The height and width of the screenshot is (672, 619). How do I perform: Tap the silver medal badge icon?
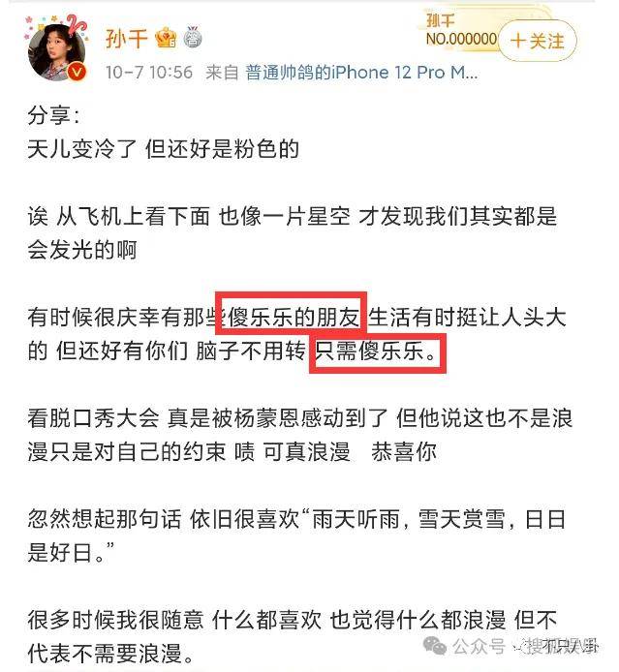193,38
